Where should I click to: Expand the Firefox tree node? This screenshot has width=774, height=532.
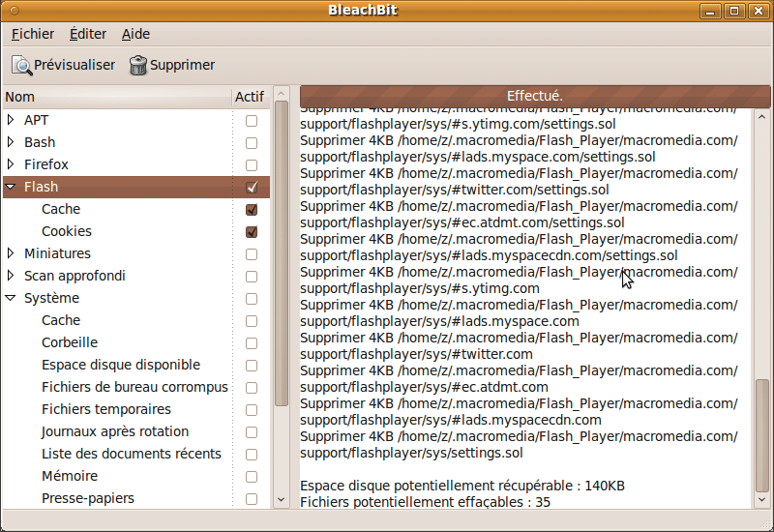pyautogui.click(x=11, y=165)
